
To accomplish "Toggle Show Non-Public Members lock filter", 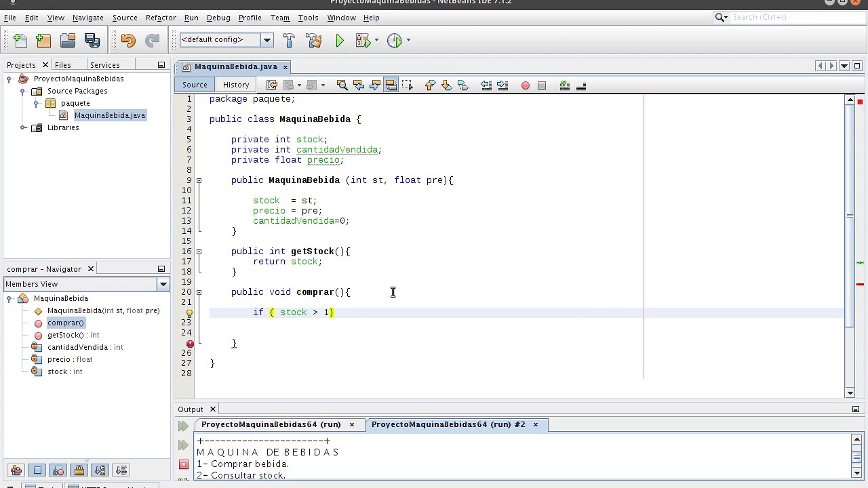I will point(79,470).
